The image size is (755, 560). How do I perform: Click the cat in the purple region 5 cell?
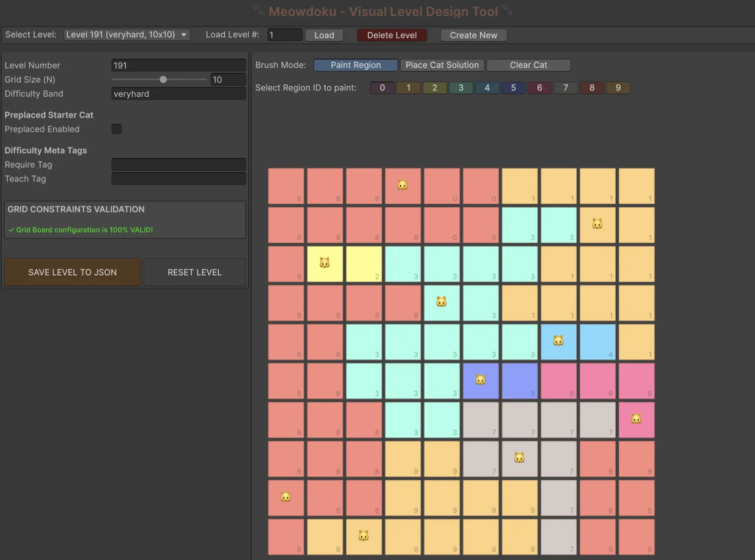[480, 380]
